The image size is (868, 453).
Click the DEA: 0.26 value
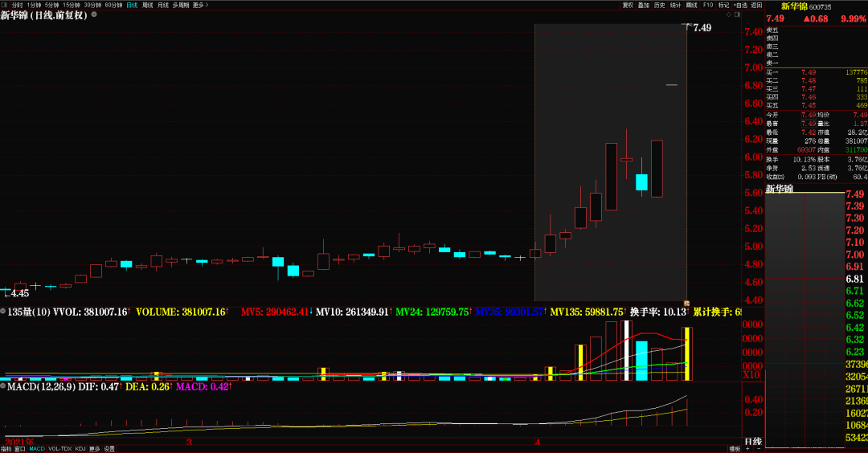(147, 386)
